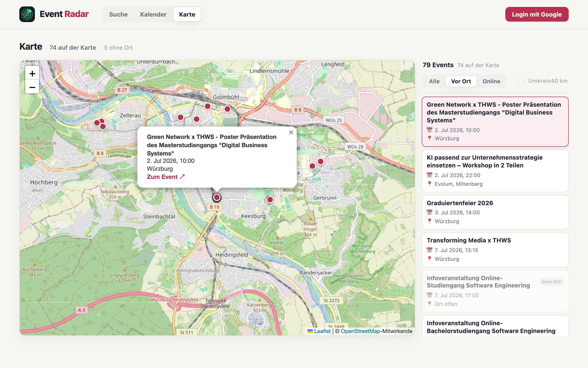Click the 79 Events heading
Screen dimensions: 588x368
438,65
